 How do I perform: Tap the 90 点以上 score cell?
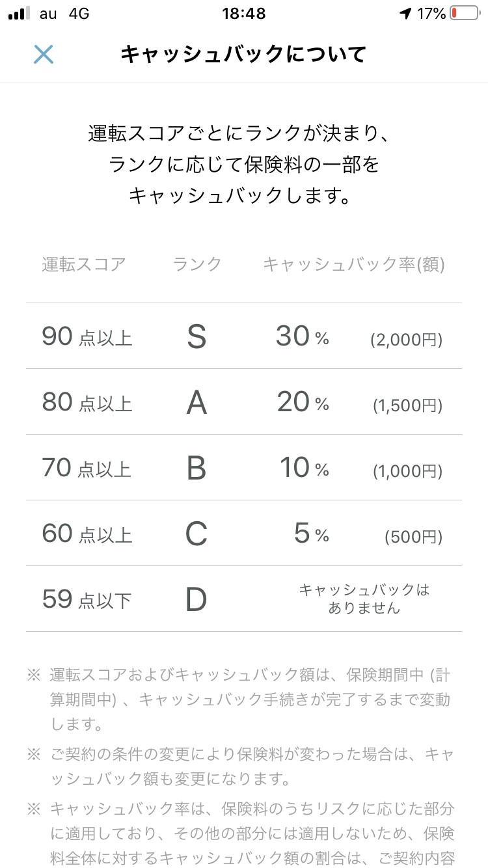pos(87,337)
